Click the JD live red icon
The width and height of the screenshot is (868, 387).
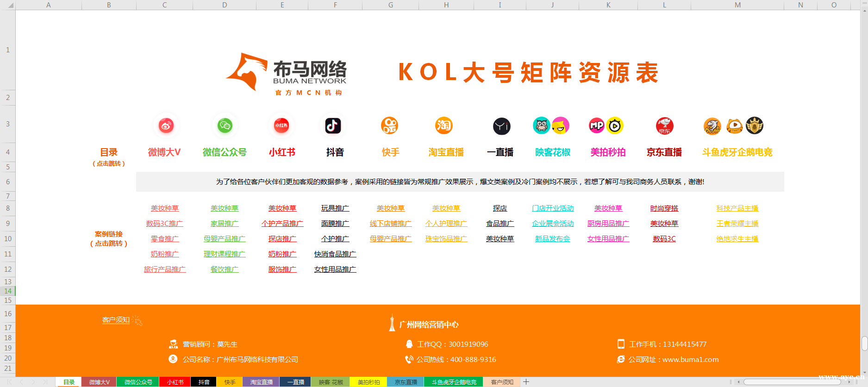point(665,125)
